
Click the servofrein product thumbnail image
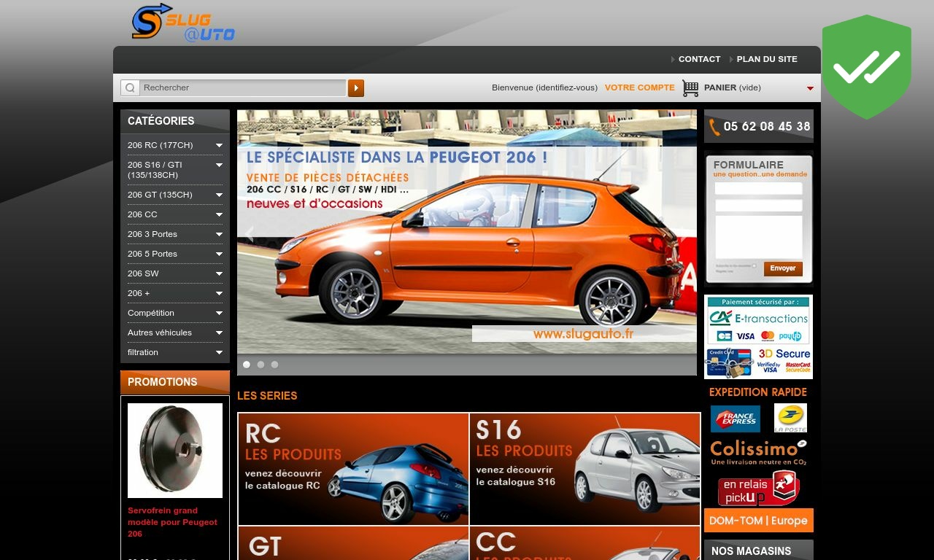pos(175,451)
